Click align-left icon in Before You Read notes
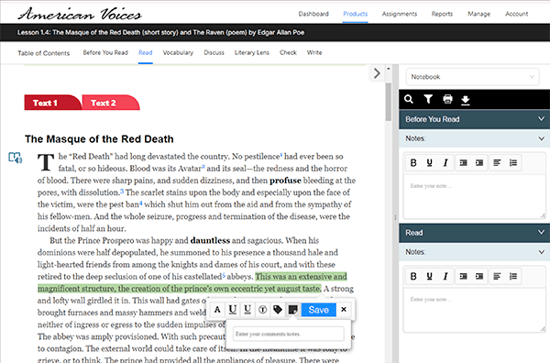Screen dimensions: 550x363 coord(497,163)
